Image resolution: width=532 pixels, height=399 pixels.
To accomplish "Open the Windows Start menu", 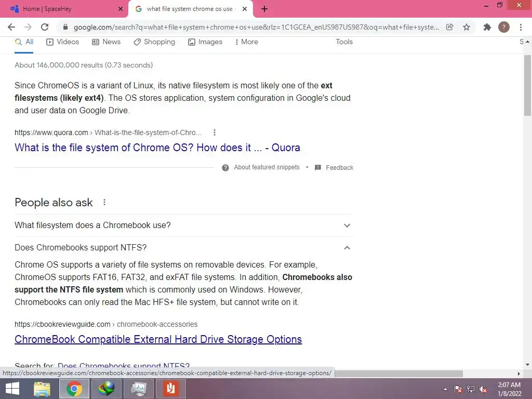I will [x=12, y=389].
